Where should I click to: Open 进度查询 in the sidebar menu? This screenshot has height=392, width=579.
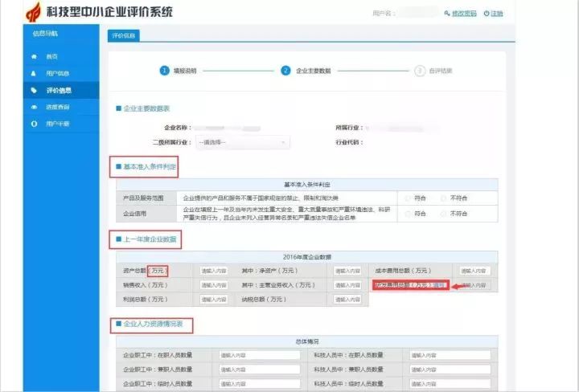coord(58,107)
